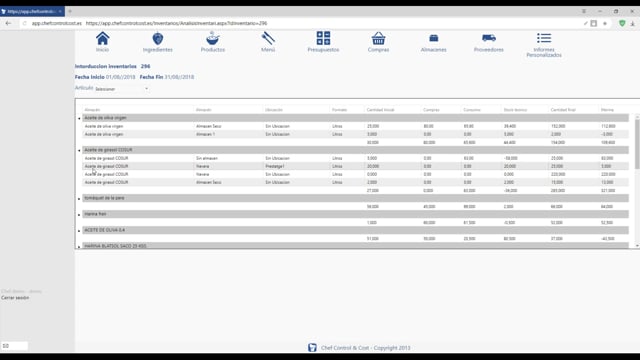Open the Presupuestos calculator icon
Screen dimensions: 640x360
tap(323, 38)
